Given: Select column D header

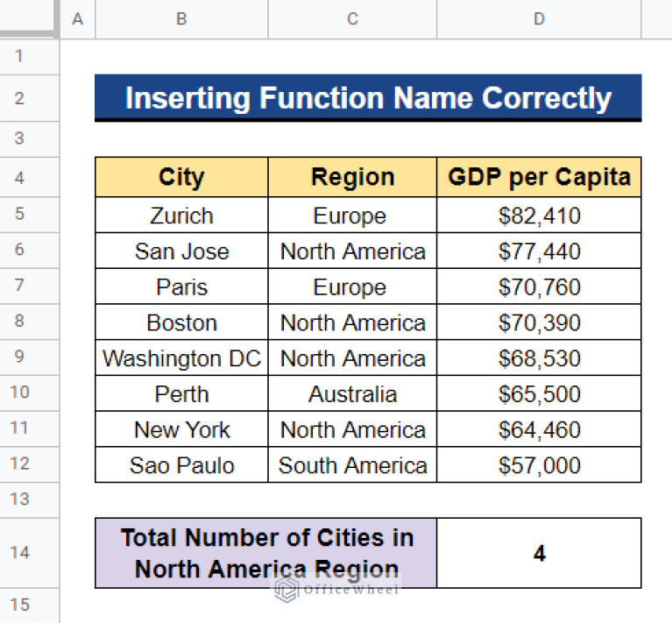Looking at the screenshot, I should click(539, 18).
